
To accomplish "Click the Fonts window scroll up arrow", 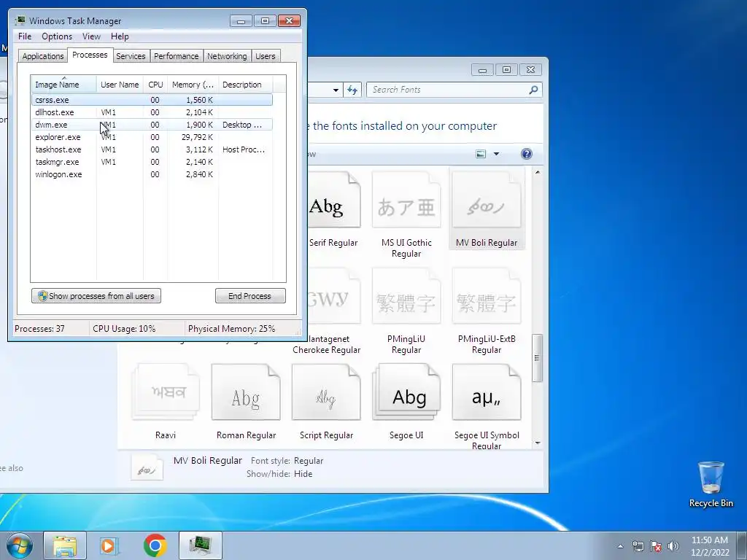I will (x=538, y=172).
